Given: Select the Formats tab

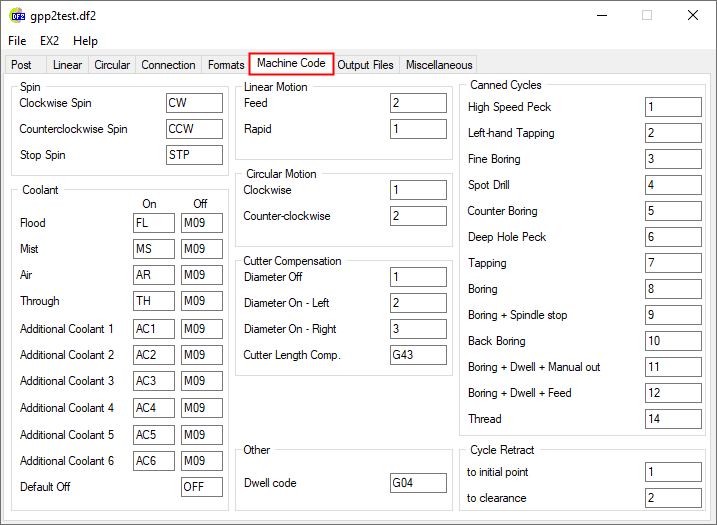Looking at the screenshot, I should pos(226,65).
